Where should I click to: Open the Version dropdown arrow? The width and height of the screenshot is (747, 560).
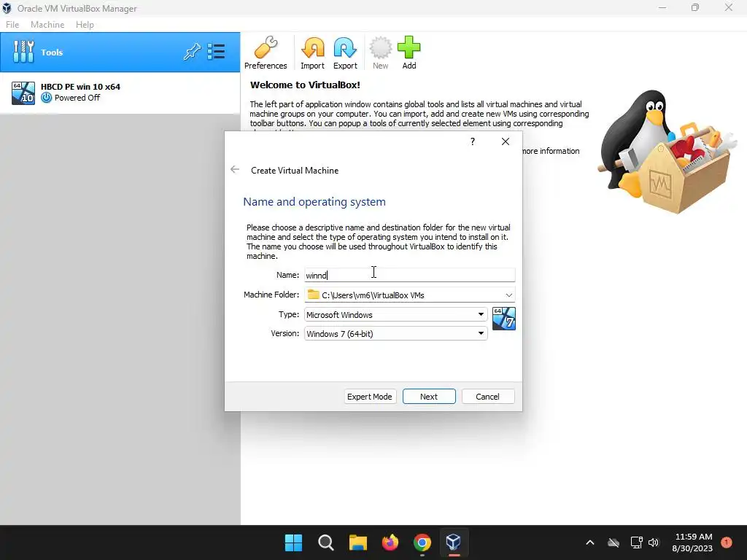[481, 333]
